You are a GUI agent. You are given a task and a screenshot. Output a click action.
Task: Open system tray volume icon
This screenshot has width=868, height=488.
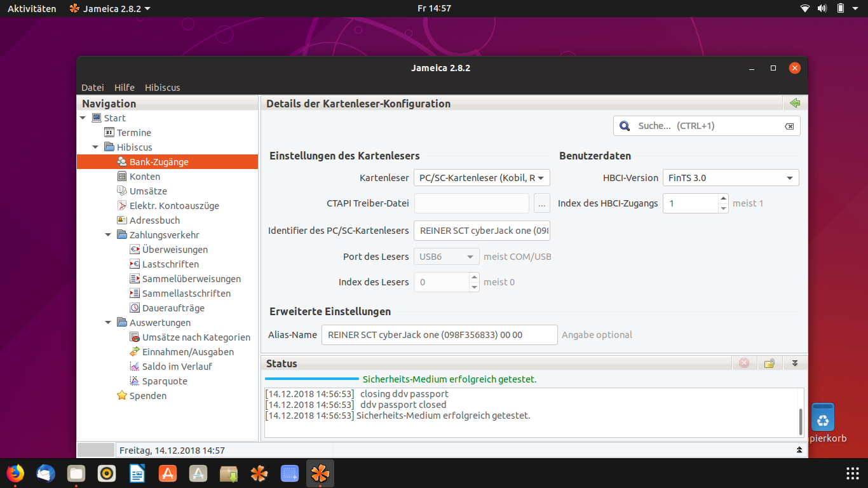(822, 8)
